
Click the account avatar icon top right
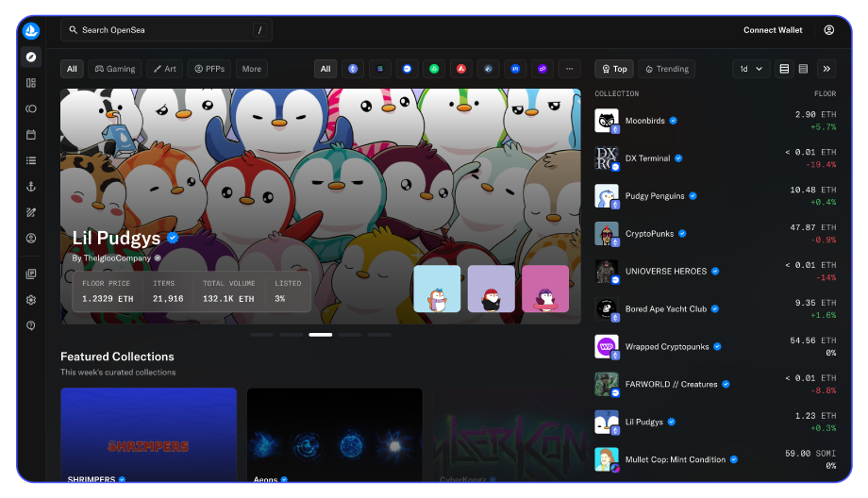click(828, 30)
